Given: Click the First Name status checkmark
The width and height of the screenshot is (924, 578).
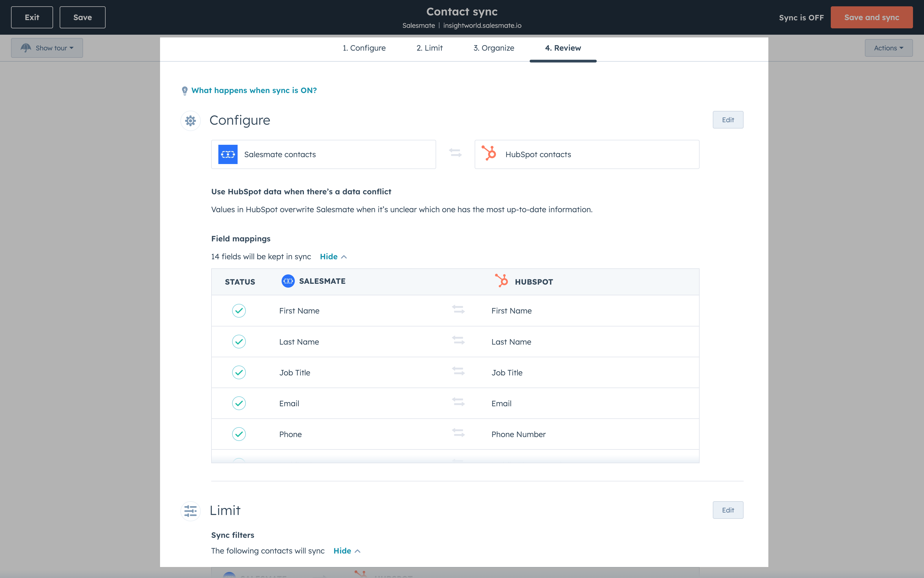Looking at the screenshot, I should [x=239, y=311].
